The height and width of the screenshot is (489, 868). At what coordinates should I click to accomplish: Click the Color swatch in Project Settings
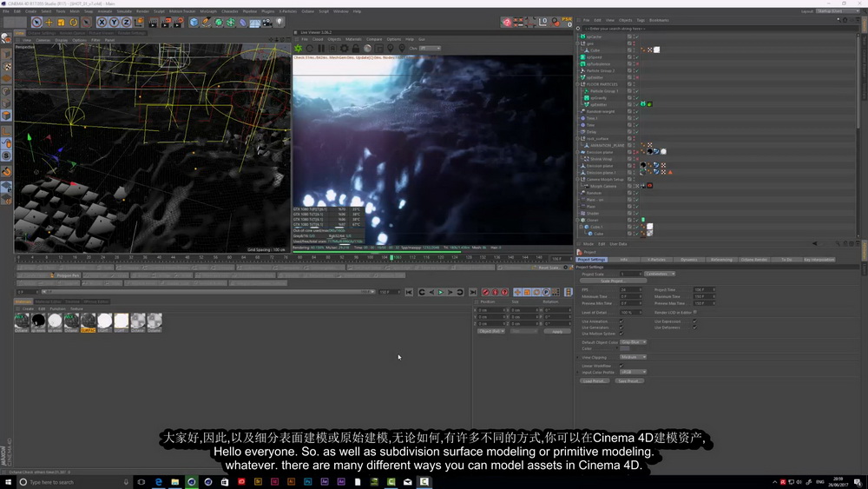click(x=625, y=348)
